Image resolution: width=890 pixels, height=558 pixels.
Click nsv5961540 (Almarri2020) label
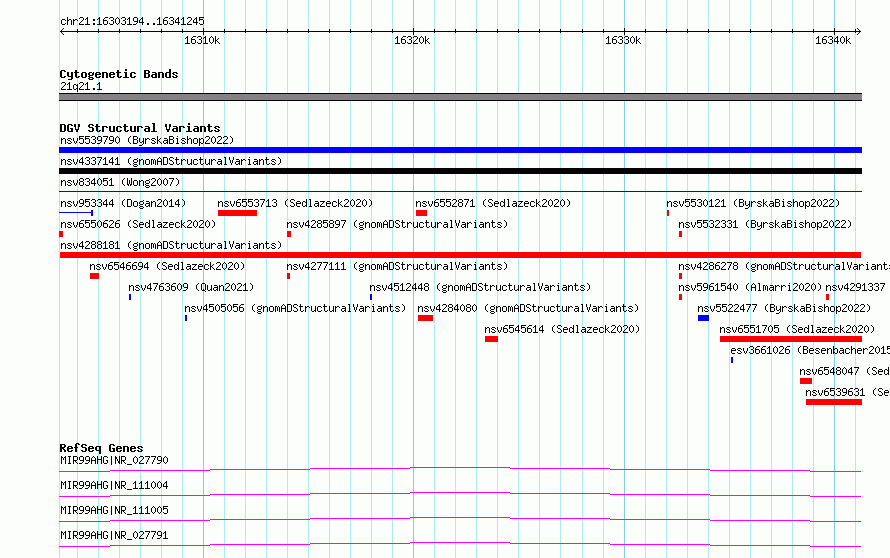[750, 287]
